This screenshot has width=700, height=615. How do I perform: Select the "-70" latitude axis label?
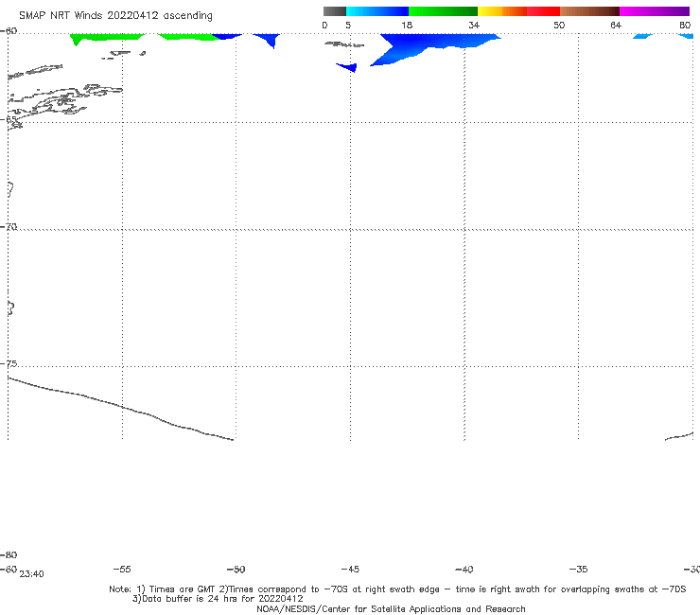click(9, 227)
